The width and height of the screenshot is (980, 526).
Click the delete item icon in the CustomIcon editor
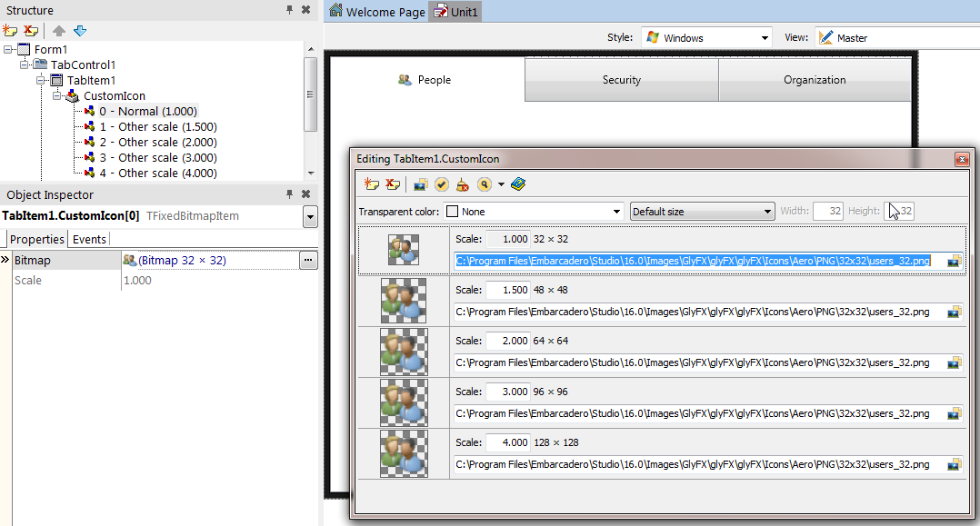[x=391, y=184]
